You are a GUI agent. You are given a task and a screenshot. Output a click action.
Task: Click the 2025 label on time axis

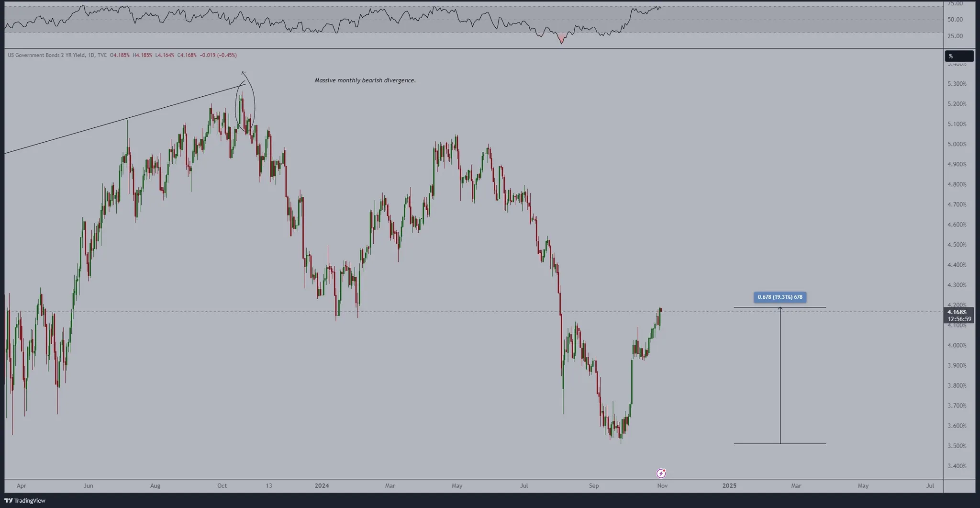click(729, 485)
